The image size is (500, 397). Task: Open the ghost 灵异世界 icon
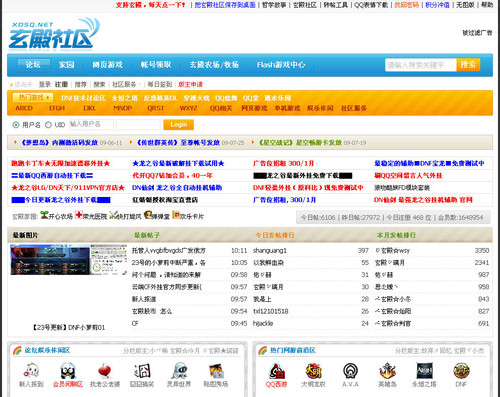click(x=179, y=371)
